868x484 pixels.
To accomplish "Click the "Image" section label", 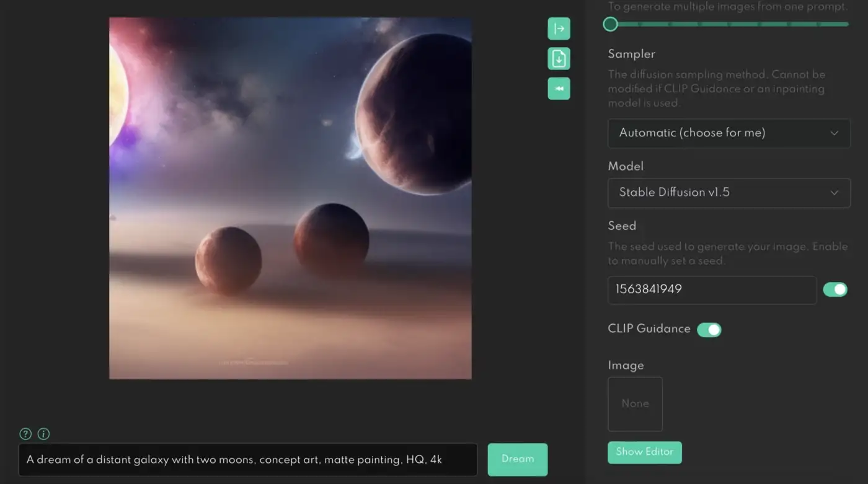I will pos(626,366).
